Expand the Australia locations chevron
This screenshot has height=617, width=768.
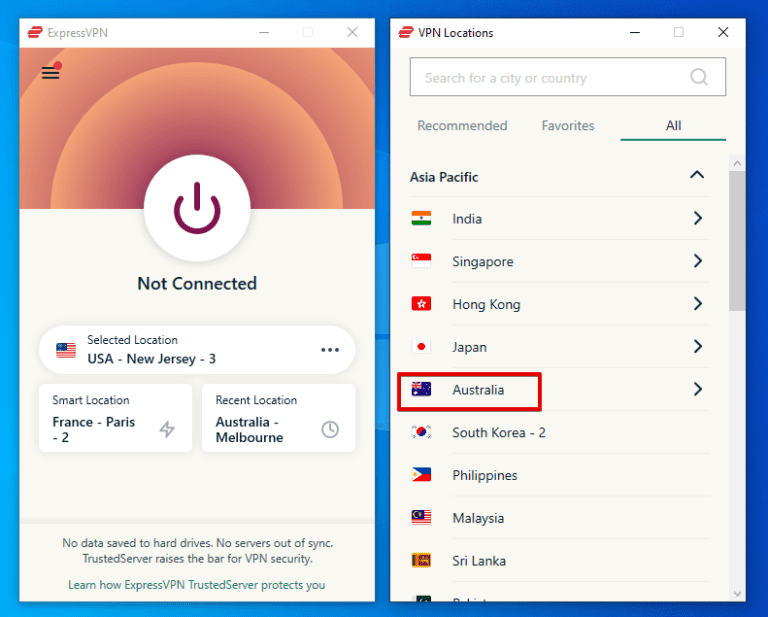click(x=697, y=389)
